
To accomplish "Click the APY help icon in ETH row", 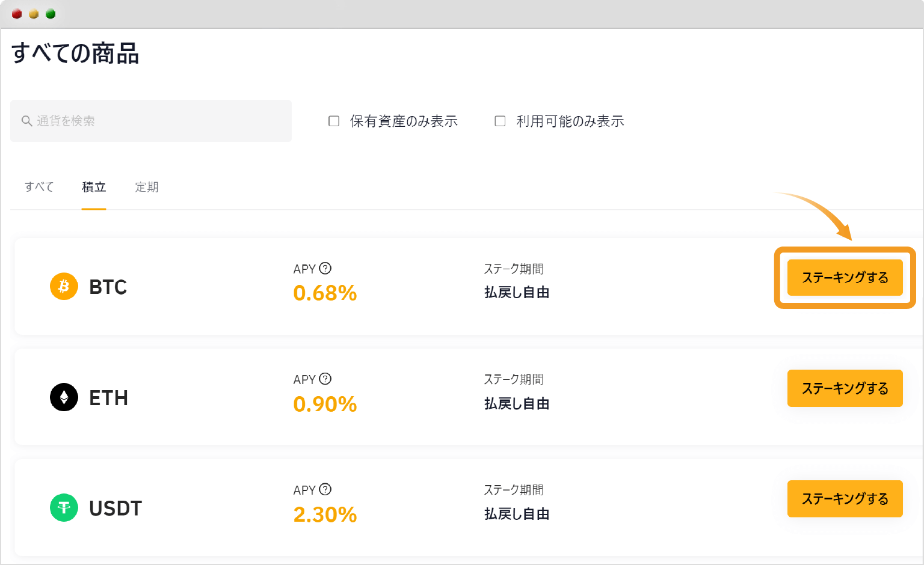I will (x=325, y=379).
